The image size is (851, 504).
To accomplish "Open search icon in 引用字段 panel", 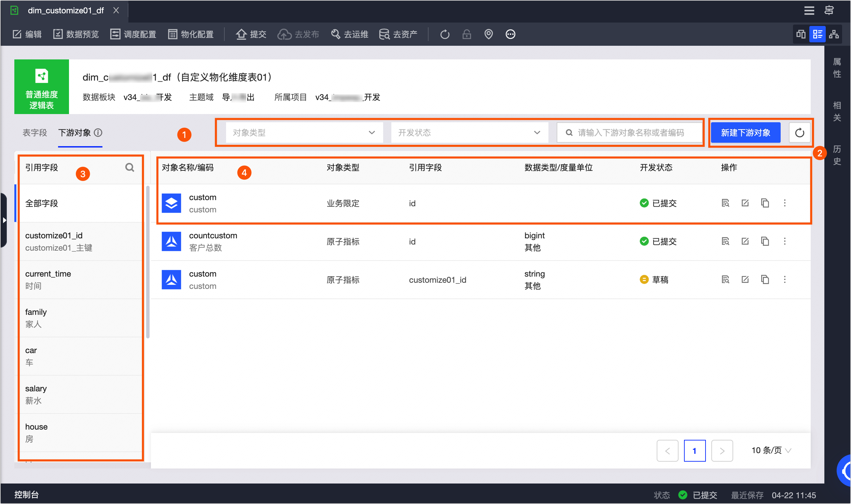I will click(x=129, y=167).
